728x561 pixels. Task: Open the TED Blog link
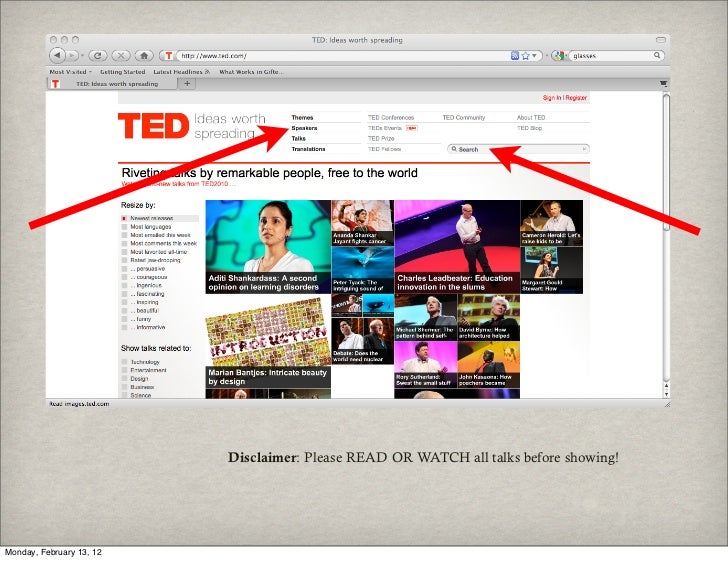pos(529,128)
